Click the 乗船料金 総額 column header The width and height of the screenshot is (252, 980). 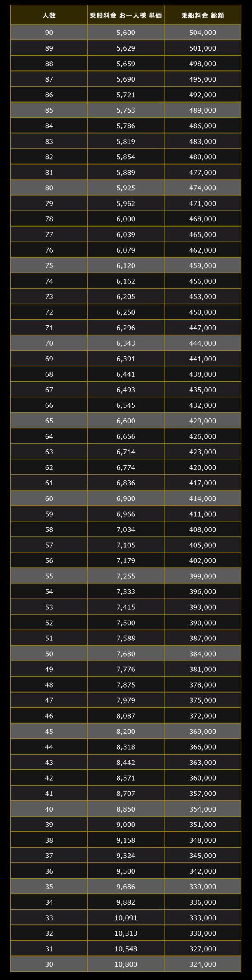203,15
